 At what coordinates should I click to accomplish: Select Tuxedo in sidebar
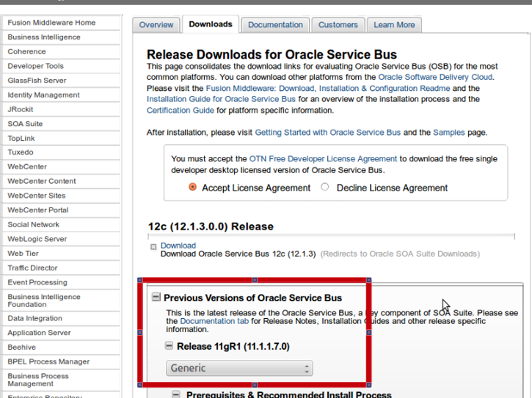61,152
